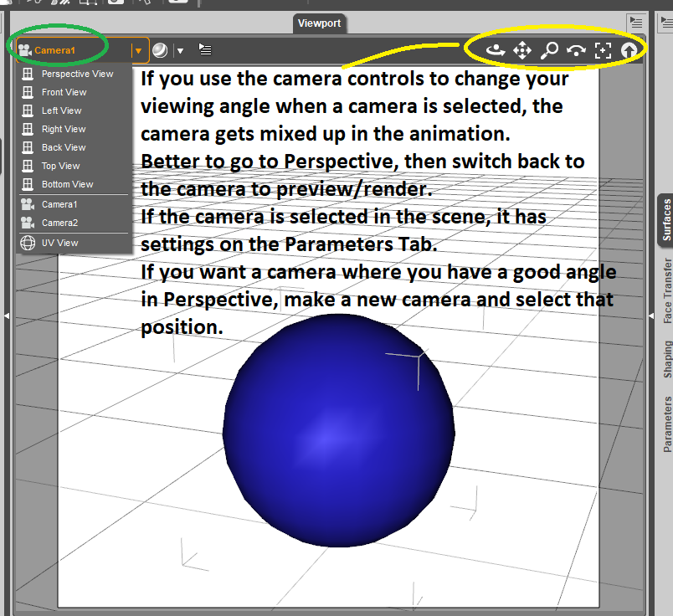The image size is (673, 616).
Task: Click the Viewport tab
Action: pos(319,23)
